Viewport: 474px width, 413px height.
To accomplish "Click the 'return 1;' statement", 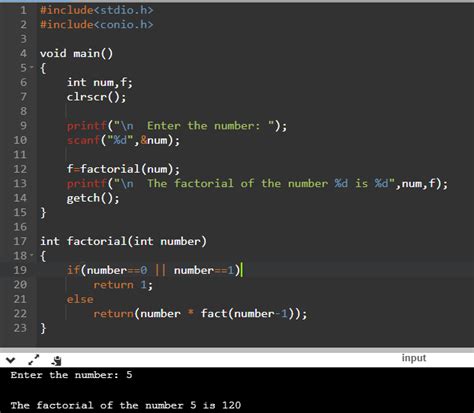I will pyautogui.click(x=123, y=285).
